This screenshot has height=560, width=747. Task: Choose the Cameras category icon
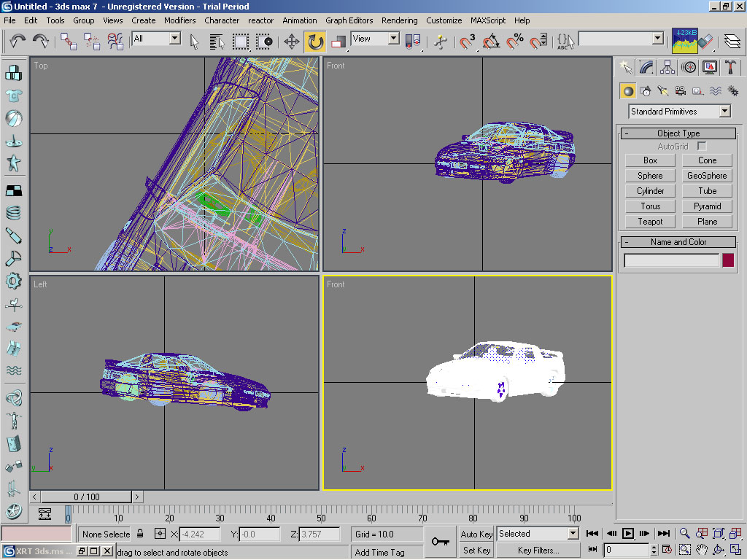[x=680, y=91]
